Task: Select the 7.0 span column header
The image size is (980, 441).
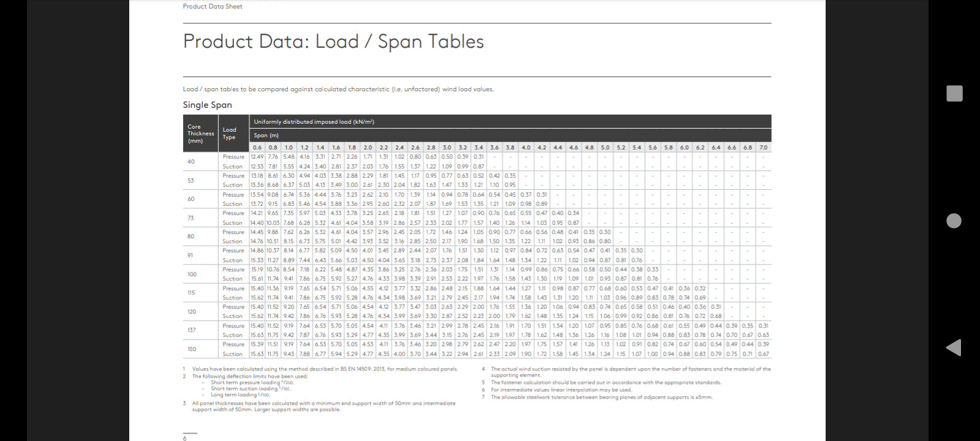Action: [763, 148]
